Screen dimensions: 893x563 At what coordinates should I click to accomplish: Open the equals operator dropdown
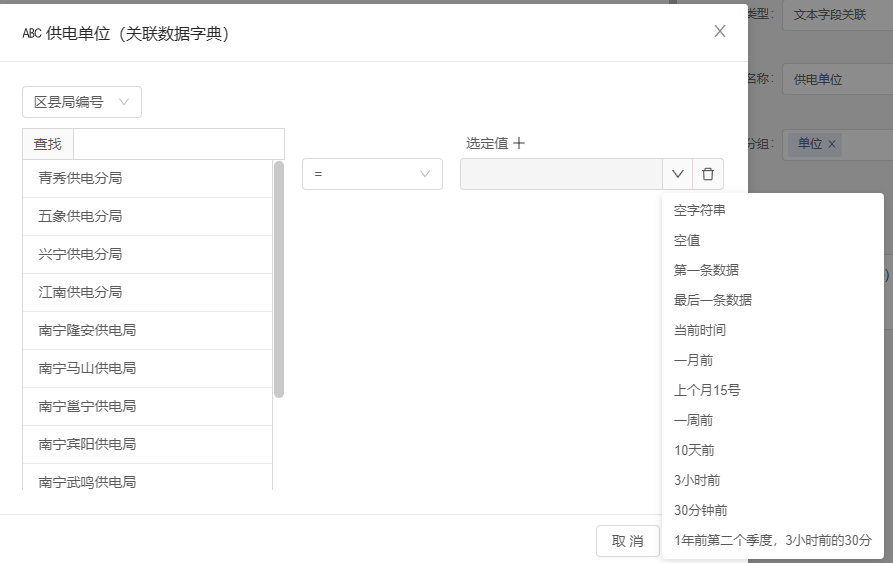click(372, 174)
